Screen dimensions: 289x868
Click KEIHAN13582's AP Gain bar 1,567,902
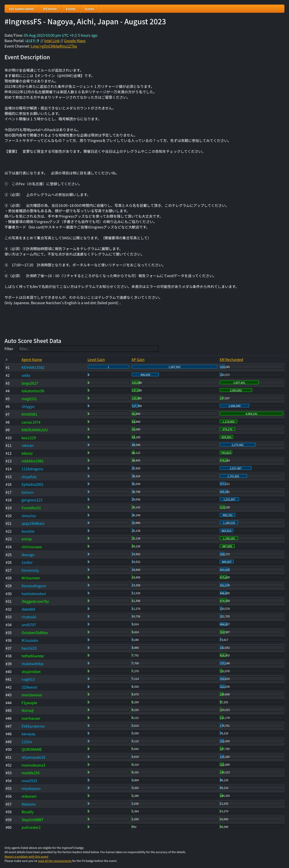(x=174, y=367)
